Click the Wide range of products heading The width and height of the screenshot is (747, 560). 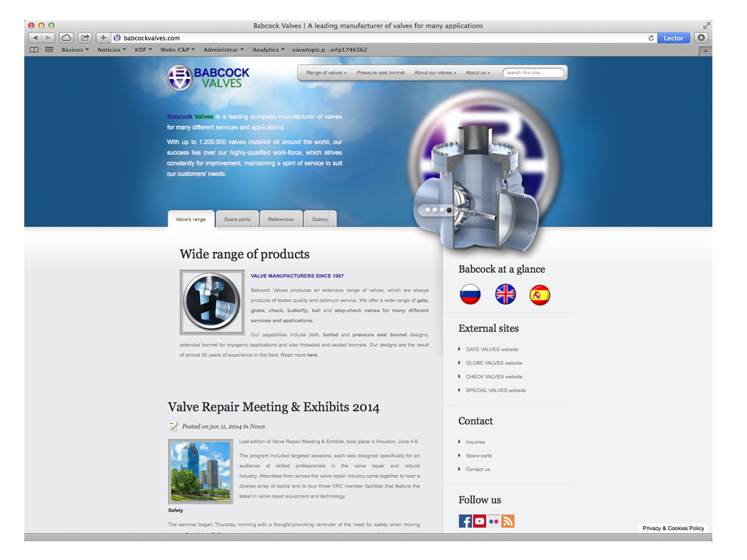coord(244,254)
